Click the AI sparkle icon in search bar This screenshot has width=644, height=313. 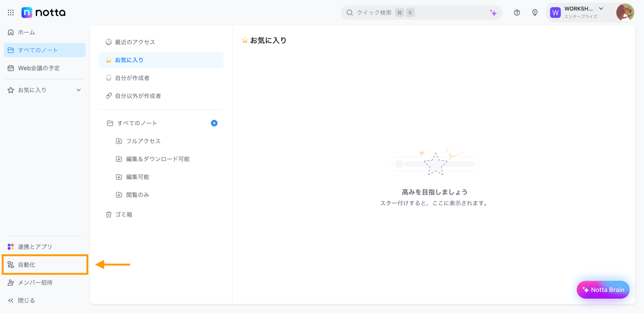(x=493, y=12)
